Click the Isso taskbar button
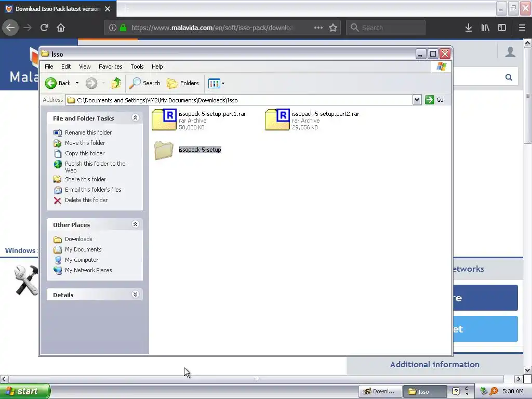 click(x=425, y=392)
